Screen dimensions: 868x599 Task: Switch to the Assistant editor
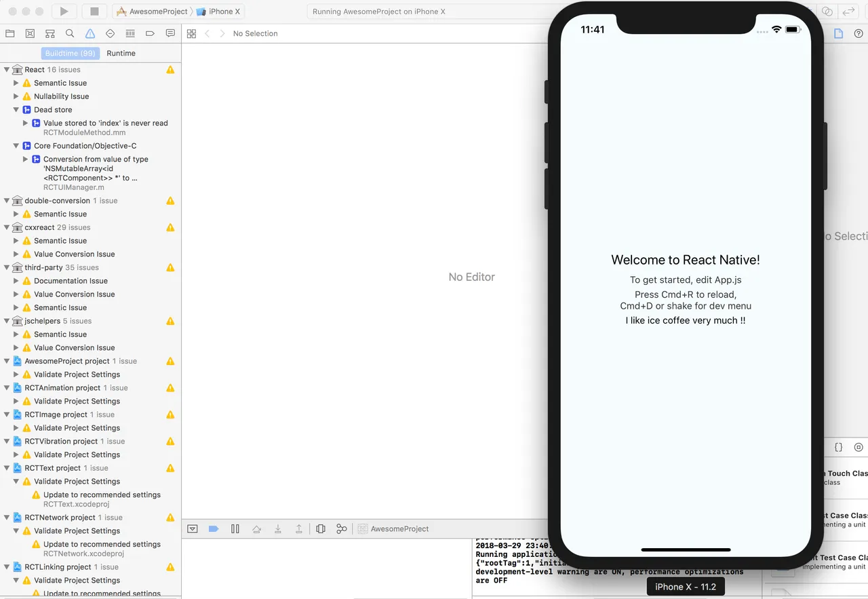click(827, 12)
